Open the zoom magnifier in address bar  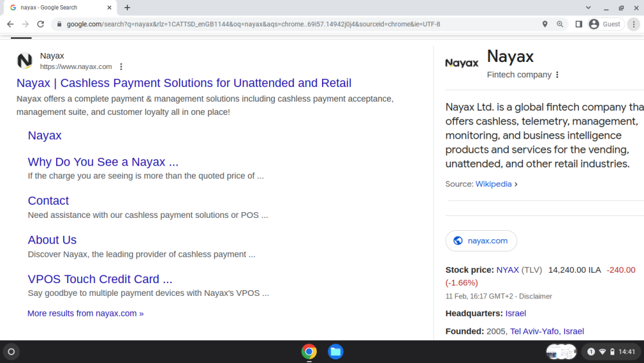coord(560,25)
